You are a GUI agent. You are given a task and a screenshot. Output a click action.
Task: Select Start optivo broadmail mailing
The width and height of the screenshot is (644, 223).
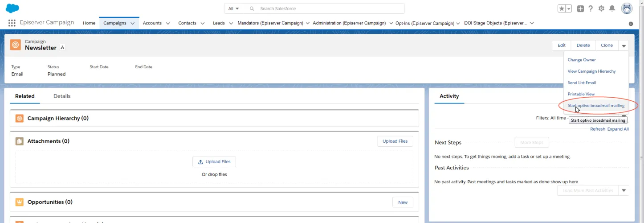(596, 106)
